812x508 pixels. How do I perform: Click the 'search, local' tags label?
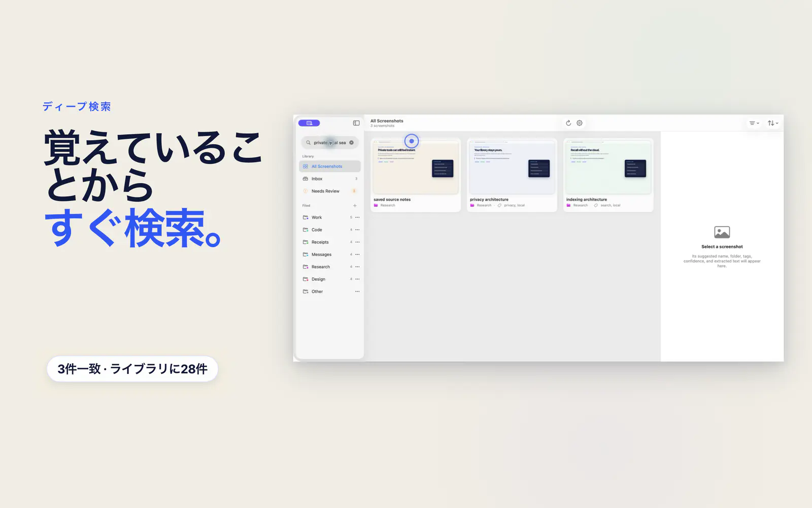[x=611, y=205]
